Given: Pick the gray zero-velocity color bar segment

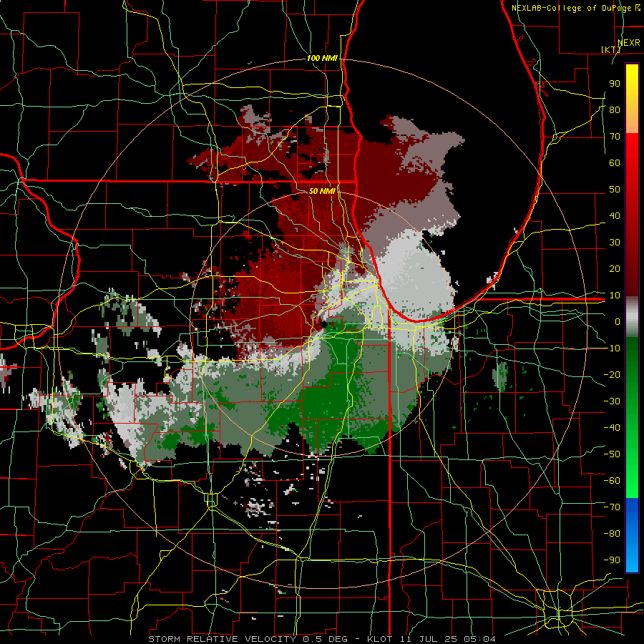Looking at the screenshot, I should tap(632, 317).
